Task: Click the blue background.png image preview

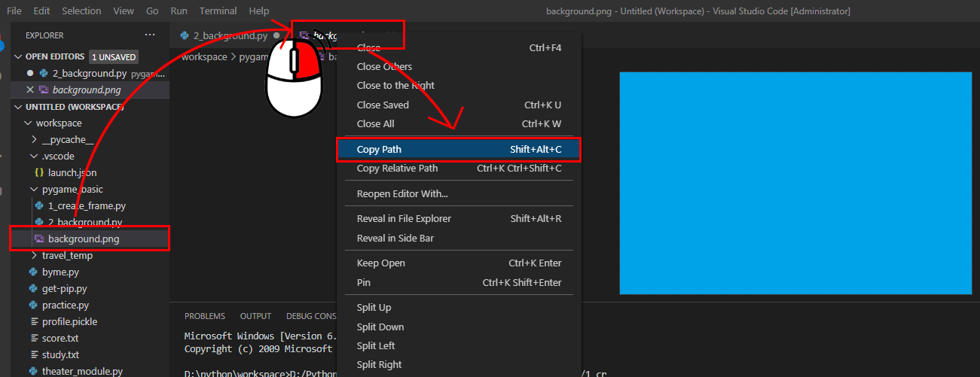Action: [795, 183]
